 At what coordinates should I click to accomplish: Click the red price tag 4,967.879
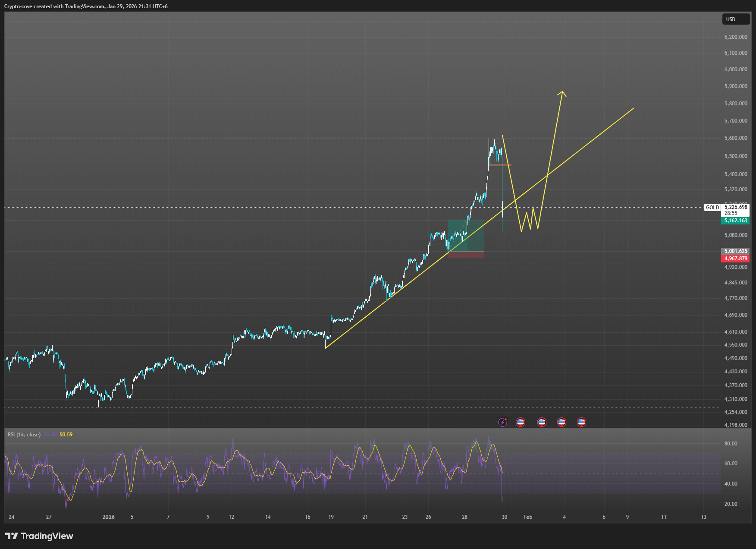pyautogui.click(x=735, y=259)
